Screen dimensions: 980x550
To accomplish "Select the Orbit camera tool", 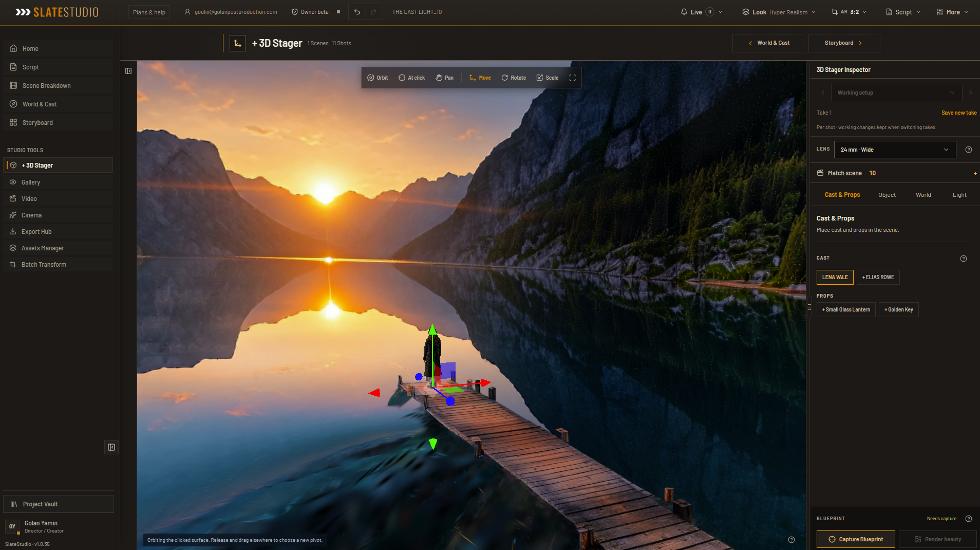I will [x=378, y=78].
